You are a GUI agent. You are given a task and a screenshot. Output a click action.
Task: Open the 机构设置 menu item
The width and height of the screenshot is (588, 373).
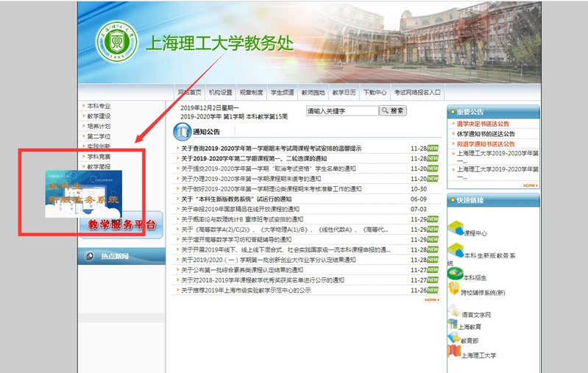pos(221,92)
